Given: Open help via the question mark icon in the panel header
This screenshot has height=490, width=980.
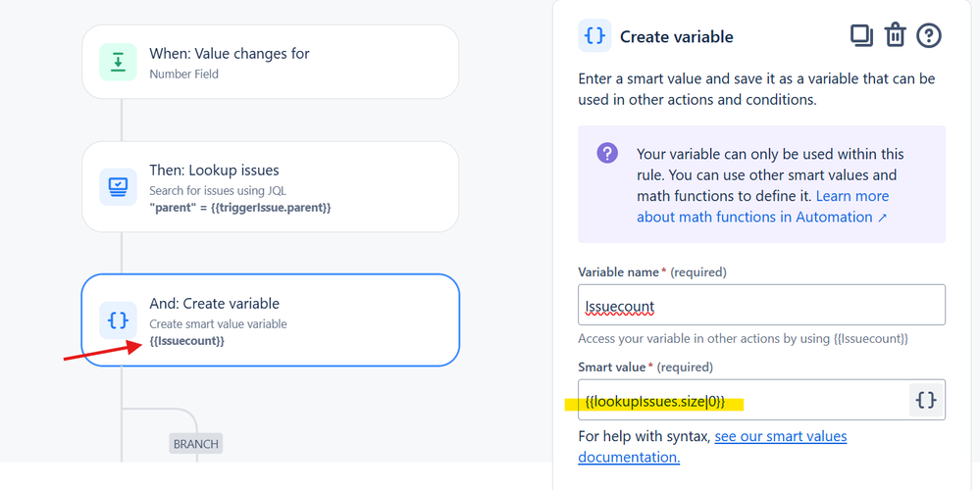Looking at the screenshot, I should click(x=929, y=35).
